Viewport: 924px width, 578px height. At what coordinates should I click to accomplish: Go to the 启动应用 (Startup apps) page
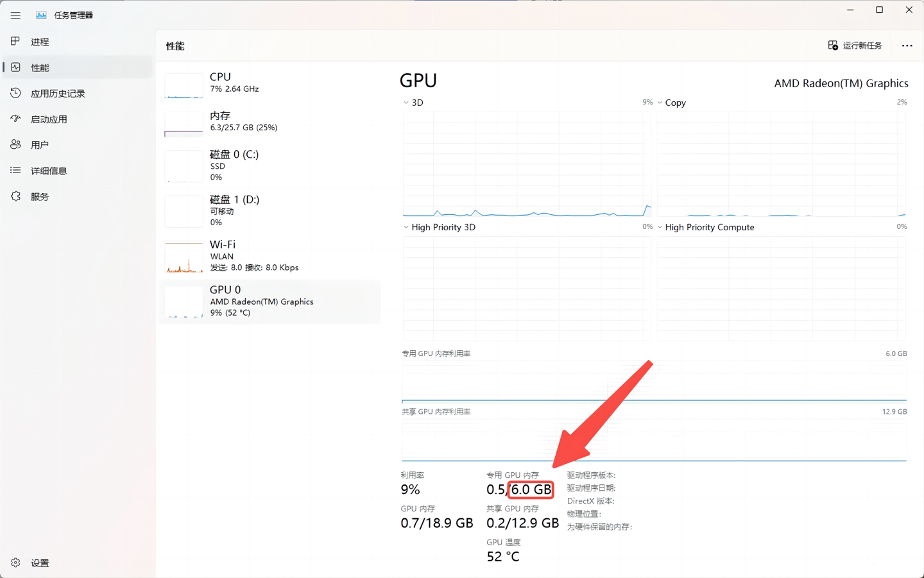click(78, 119)
